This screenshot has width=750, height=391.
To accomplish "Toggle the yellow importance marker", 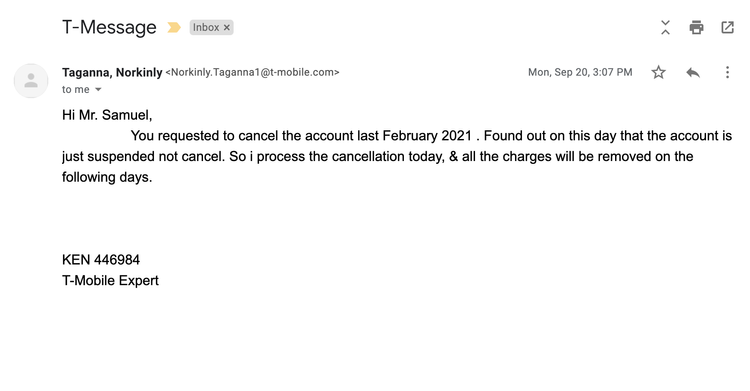I will 174,27.
